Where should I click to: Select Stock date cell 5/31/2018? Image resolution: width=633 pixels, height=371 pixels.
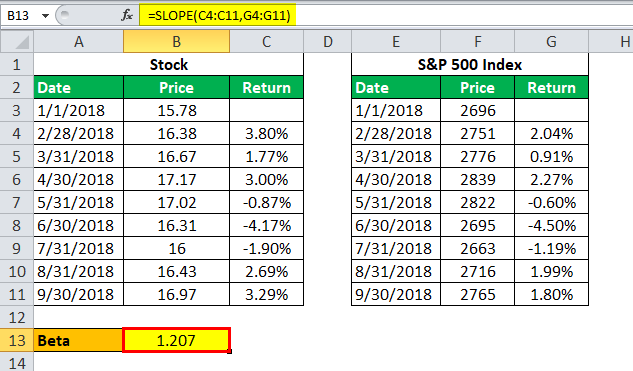pos(79,202)
